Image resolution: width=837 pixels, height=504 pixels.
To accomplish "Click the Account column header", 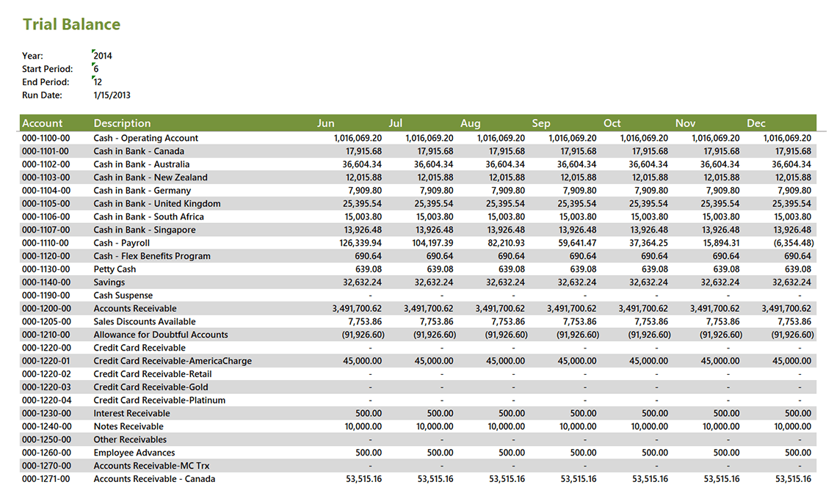I will click(x=42, y=123).
